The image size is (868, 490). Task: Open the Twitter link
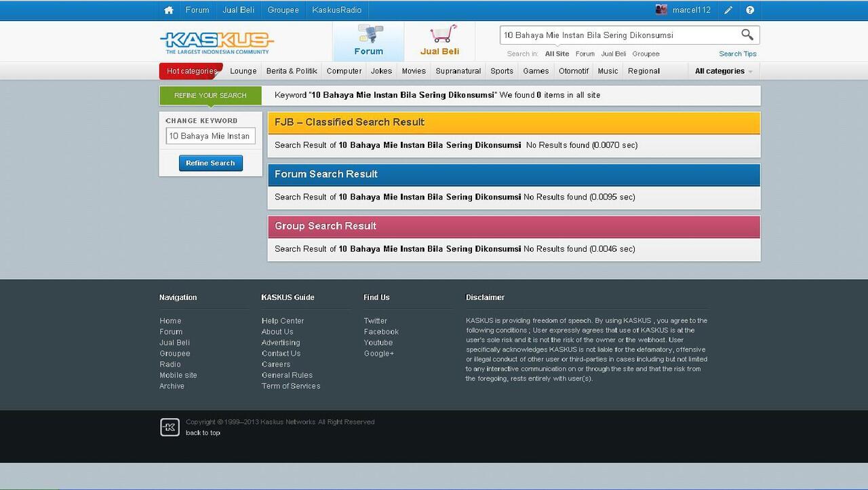(376, 321)
